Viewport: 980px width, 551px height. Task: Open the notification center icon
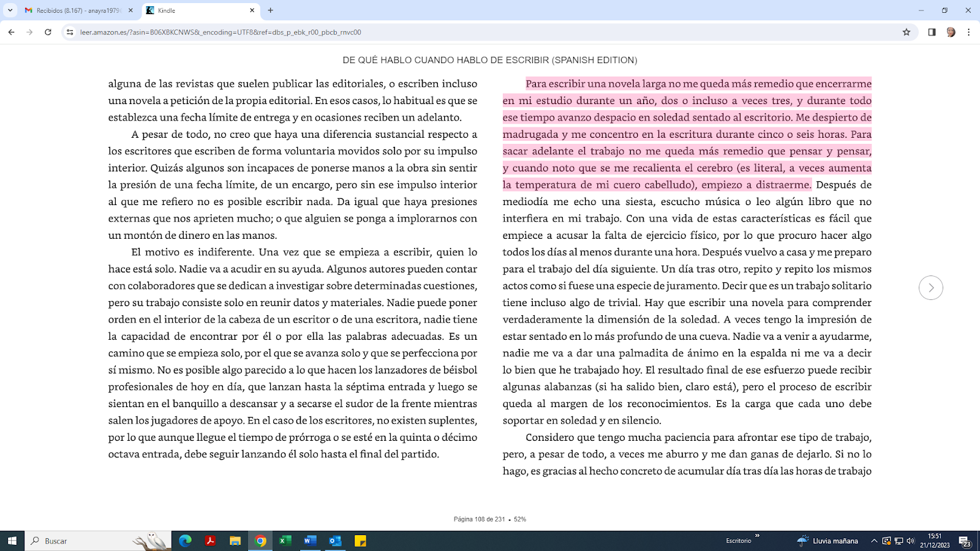point(965,541)
